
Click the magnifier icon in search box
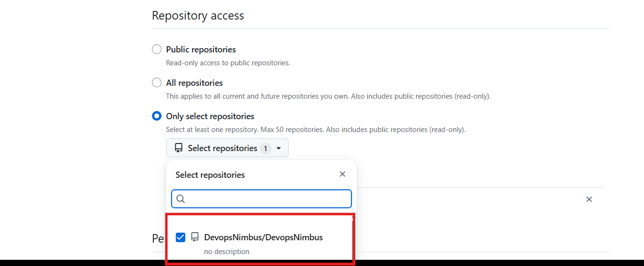(x=181, y=199)
